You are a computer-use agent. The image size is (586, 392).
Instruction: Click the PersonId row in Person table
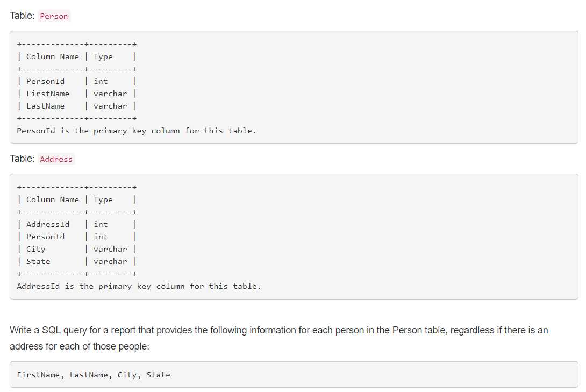point(77,81)
